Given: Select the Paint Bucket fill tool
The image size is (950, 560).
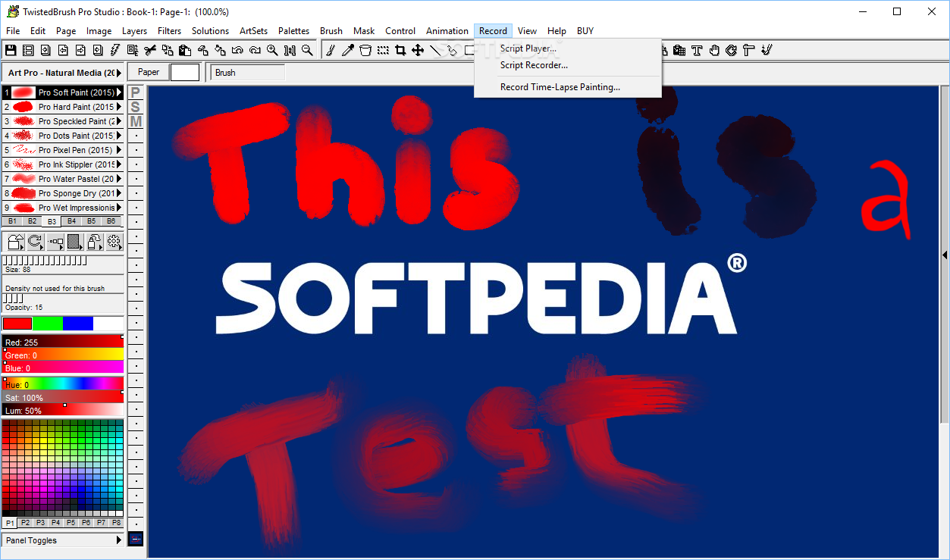Looking at the screenshot, I should 365,50.
